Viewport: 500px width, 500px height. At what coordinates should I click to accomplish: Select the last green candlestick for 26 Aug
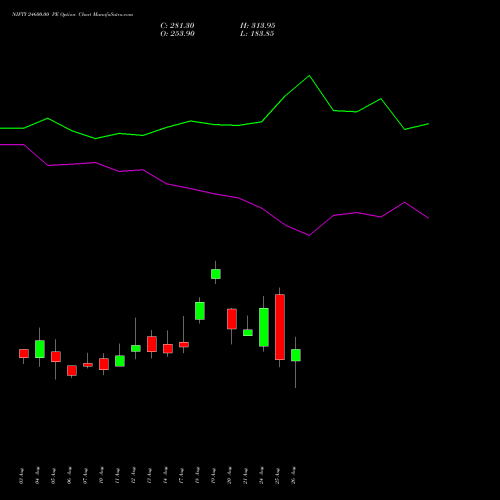tap(296, 355)
